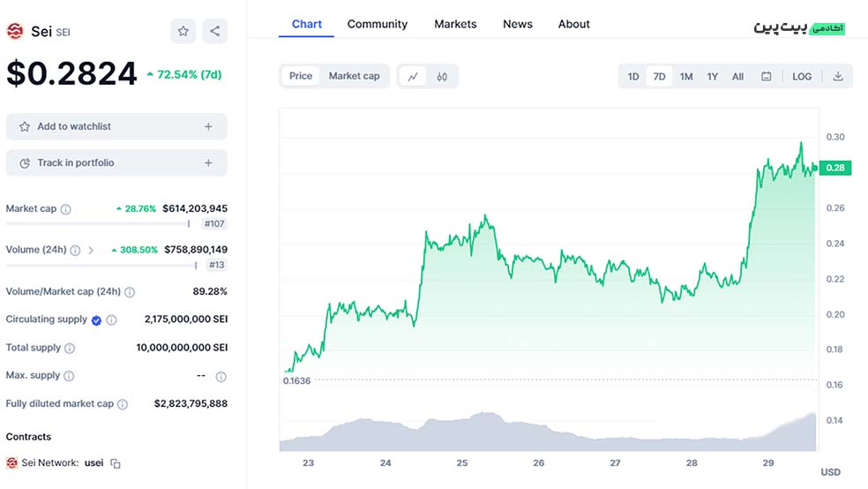Download chart data using the download icon
The height and width of the screenshot is (489, 868).
coord(838,77)
